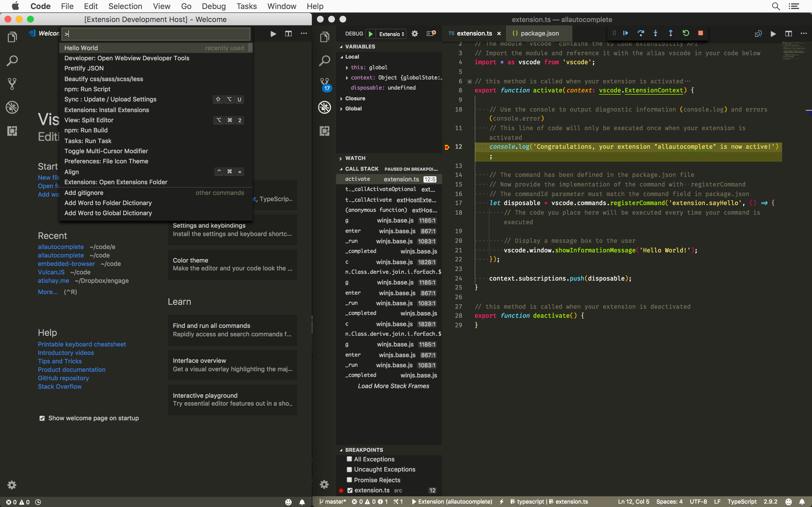Screen dimensions: 812x507
Task: Open the package.json tab
Action: pyautogui.click(x=539, y=33)
